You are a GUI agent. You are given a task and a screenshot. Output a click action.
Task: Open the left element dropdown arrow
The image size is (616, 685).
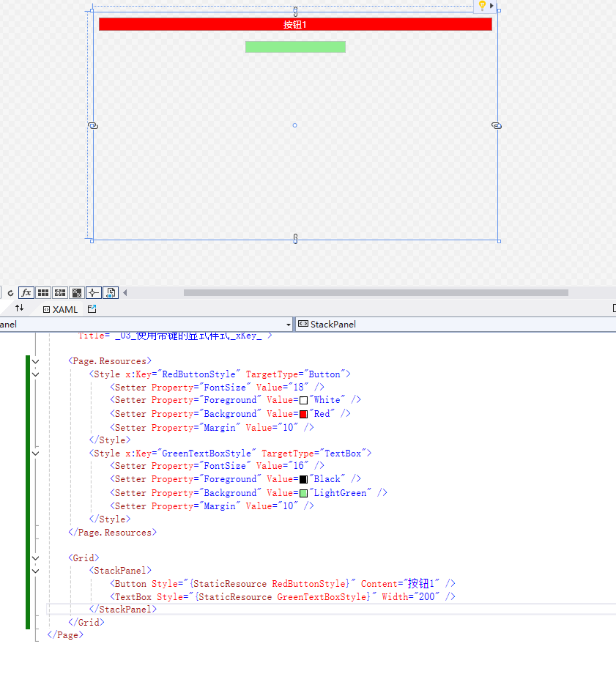click(x=289, y=325)
